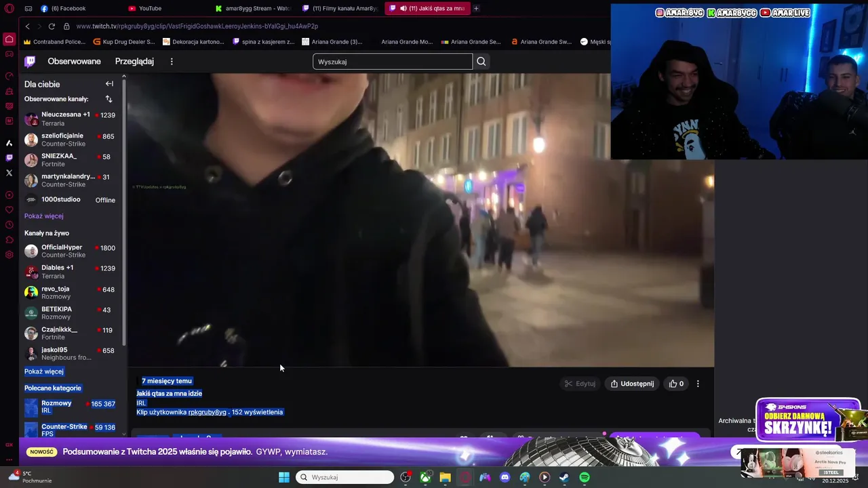
Task: Open the Nieuczesana +1 channel
Action: (x=70, y=119)
